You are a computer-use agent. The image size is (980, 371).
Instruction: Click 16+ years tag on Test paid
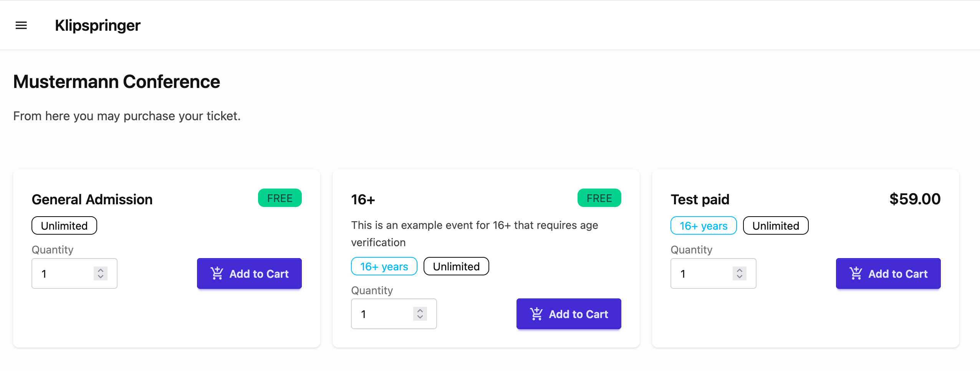(x=703, y=225)
